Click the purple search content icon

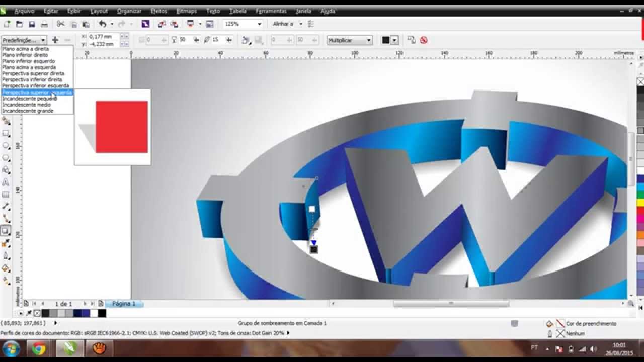click(x=145, y=24)
